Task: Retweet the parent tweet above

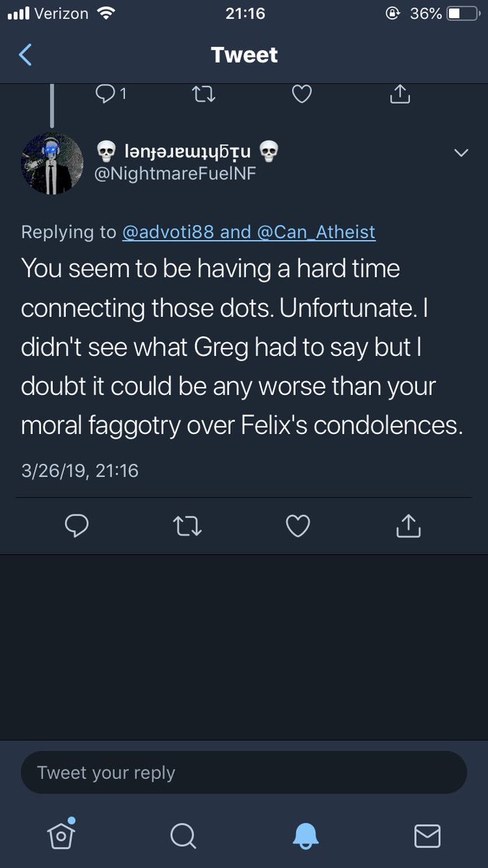Action: point(205,93)
